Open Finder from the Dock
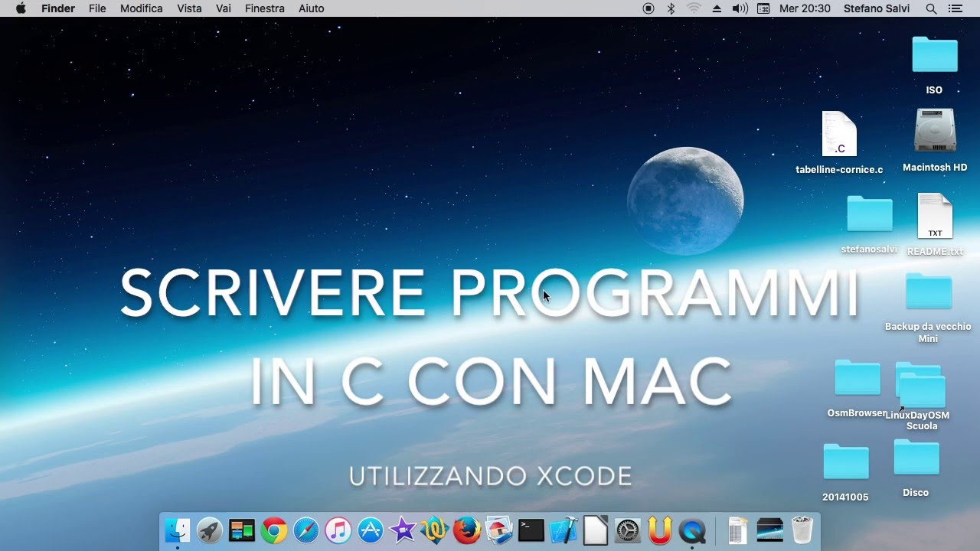Screen dimensions: 980x551 (177, 530)
